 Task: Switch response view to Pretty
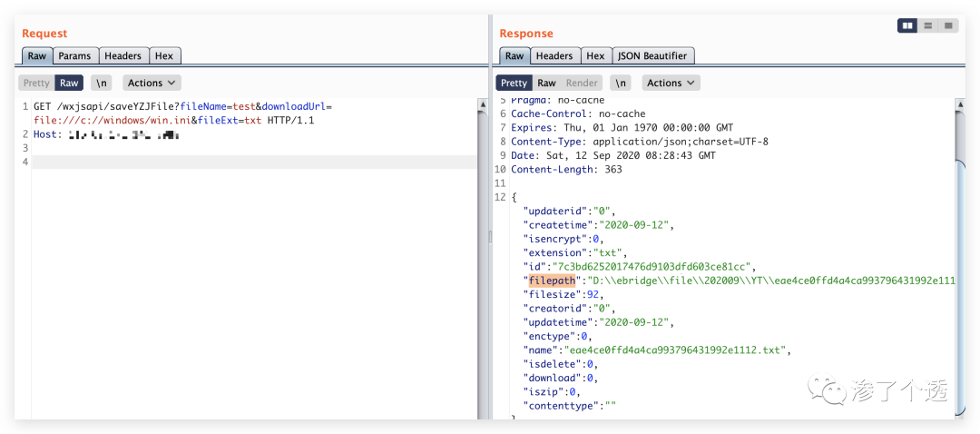[x=514, y=83]
